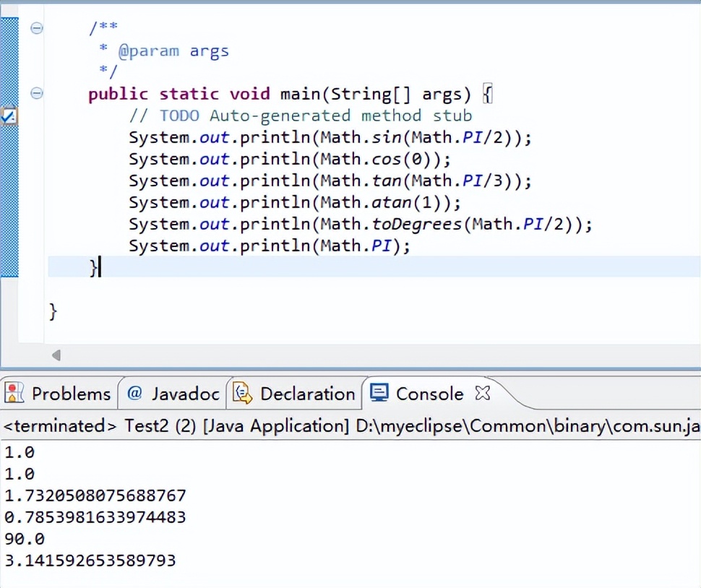The height and width of the screenshot is (588, 701).
Task: Click the public static void main line
Action: coord(291,95)
